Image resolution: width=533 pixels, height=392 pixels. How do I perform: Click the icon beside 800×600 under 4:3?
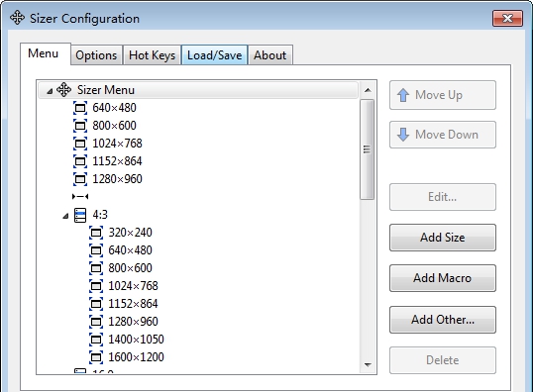tap(96, 268)
